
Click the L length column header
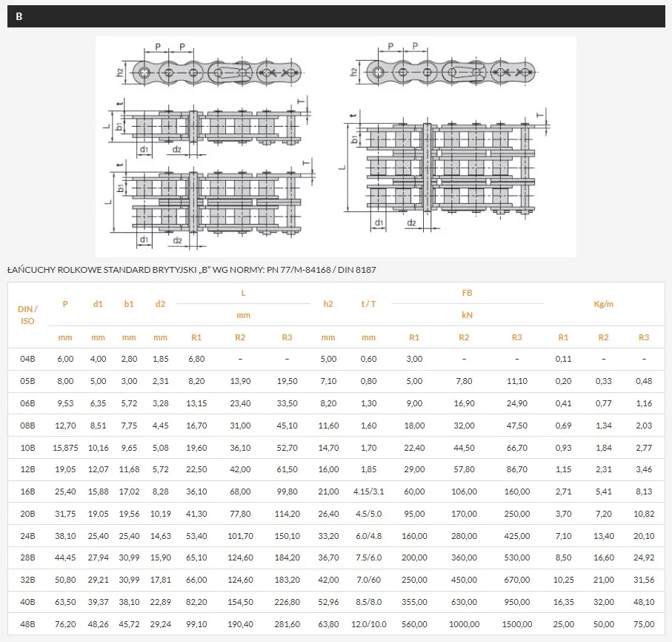click(243, 293)
